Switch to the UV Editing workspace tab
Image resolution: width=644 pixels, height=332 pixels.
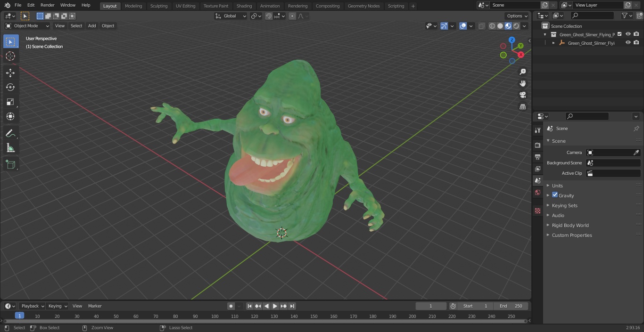185,6
